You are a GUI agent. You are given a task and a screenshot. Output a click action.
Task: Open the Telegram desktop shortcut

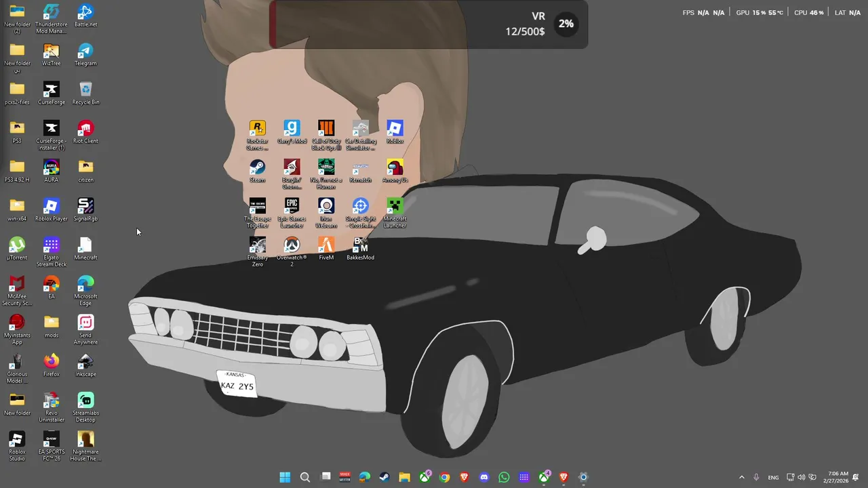point(85,55)
